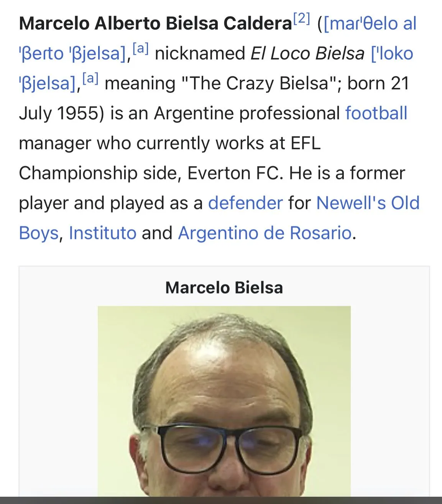The width and height of the screenshot is (442, 504).
Task: Follow the "football" link
Action: 376,114
